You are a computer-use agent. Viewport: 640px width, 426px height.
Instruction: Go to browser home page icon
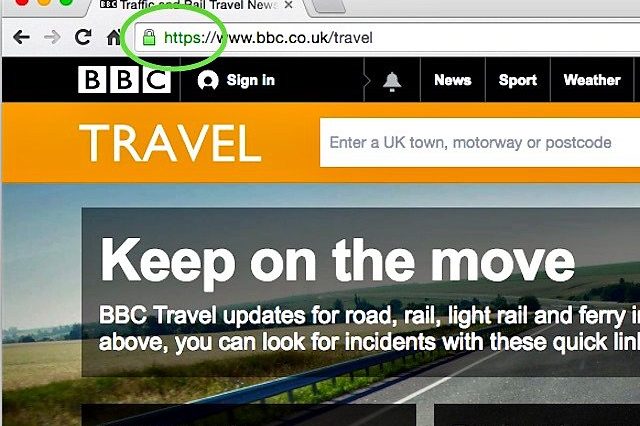[x=113, y=37]
